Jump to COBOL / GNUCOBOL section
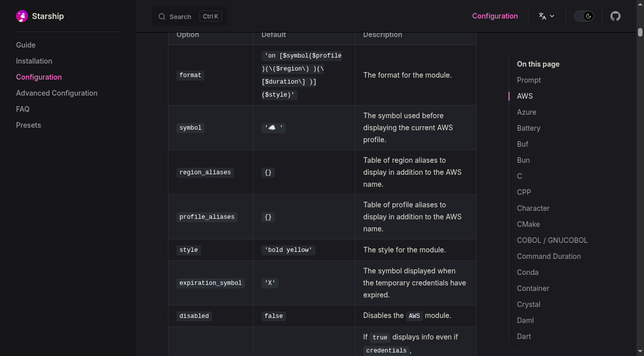 552,240
